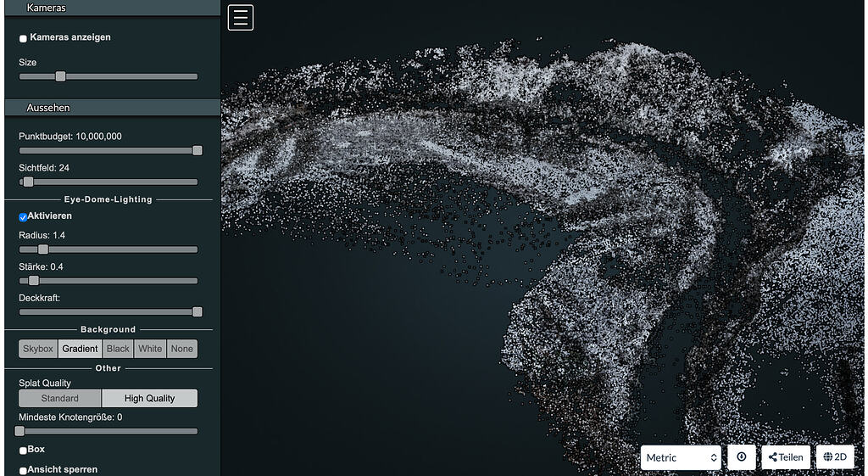This screenshot has height=476, width=868.
Task: Click the Sichtfeld slider track
Action: [108, 182]
